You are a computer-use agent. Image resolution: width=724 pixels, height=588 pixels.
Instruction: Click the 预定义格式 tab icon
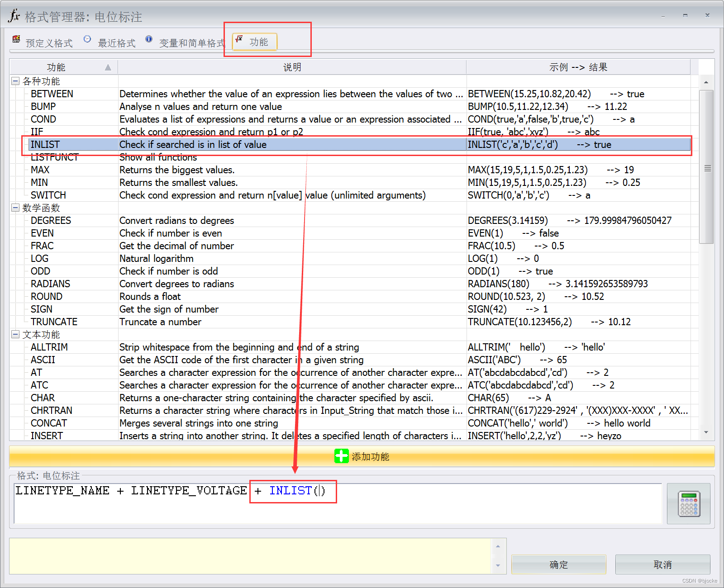[x=16, y=39]
